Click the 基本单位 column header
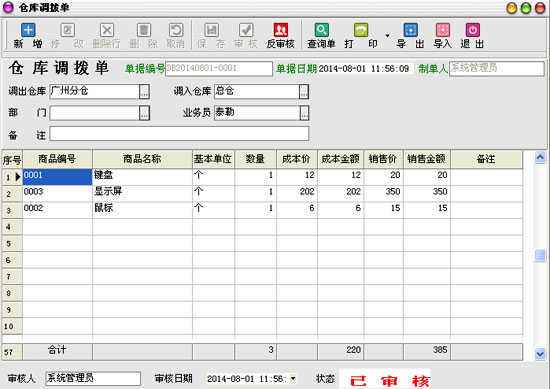The width and height of the screenshot is (550, 389). tap(213, 159)
